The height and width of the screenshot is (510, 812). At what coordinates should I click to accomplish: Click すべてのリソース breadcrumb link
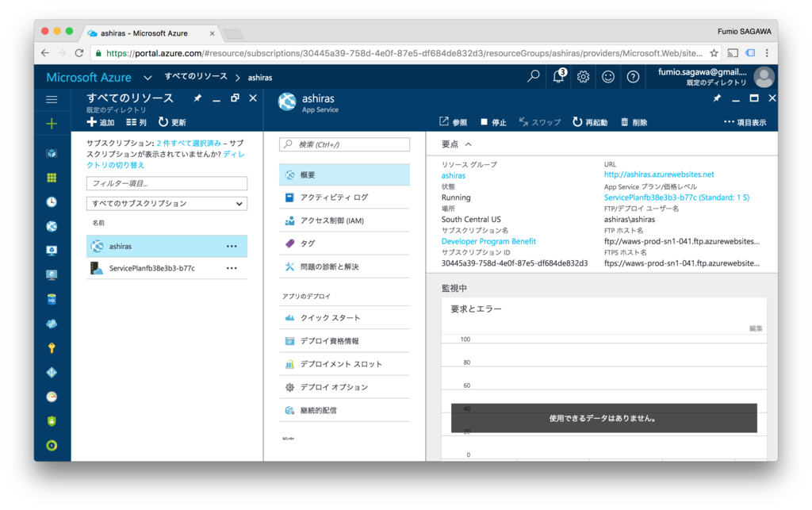(x=196, y=77)
